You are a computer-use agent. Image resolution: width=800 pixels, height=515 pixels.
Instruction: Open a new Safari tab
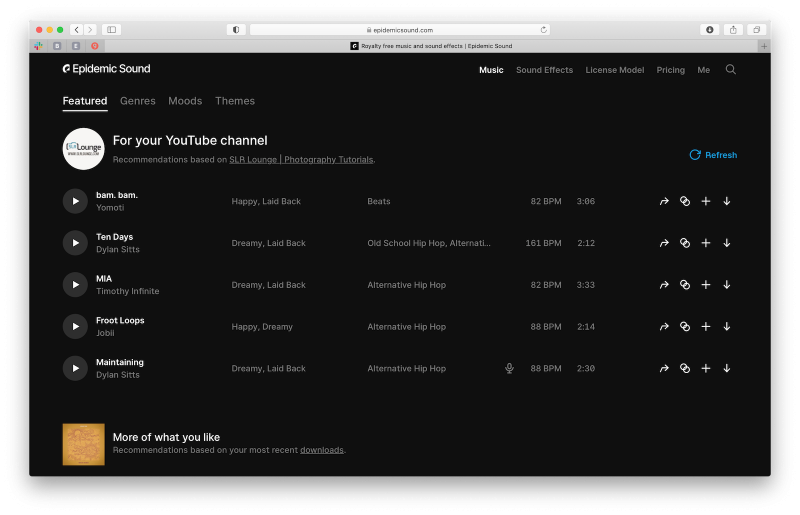pyautogui.click(x=764, y=46)
